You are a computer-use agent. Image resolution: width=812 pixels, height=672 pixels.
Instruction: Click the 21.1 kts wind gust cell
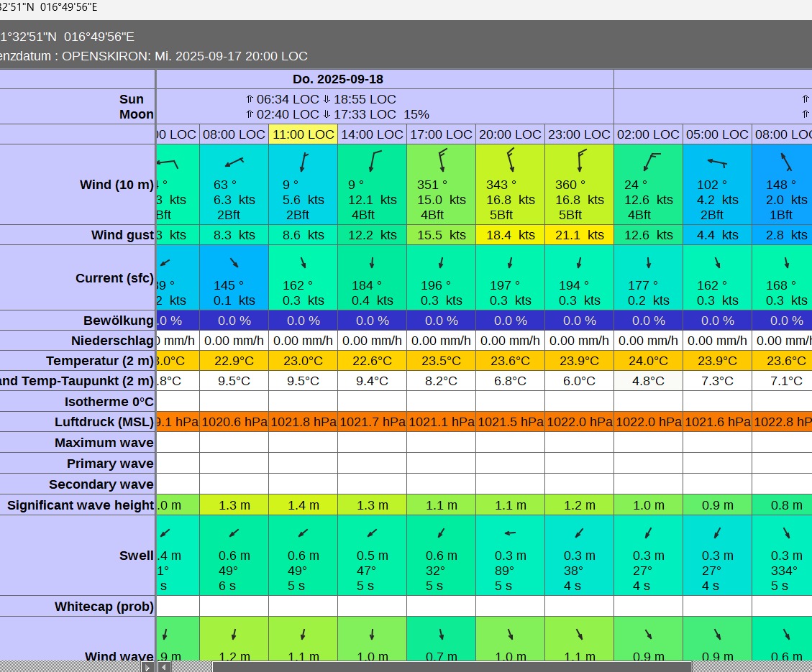click(x=579, y=235)
